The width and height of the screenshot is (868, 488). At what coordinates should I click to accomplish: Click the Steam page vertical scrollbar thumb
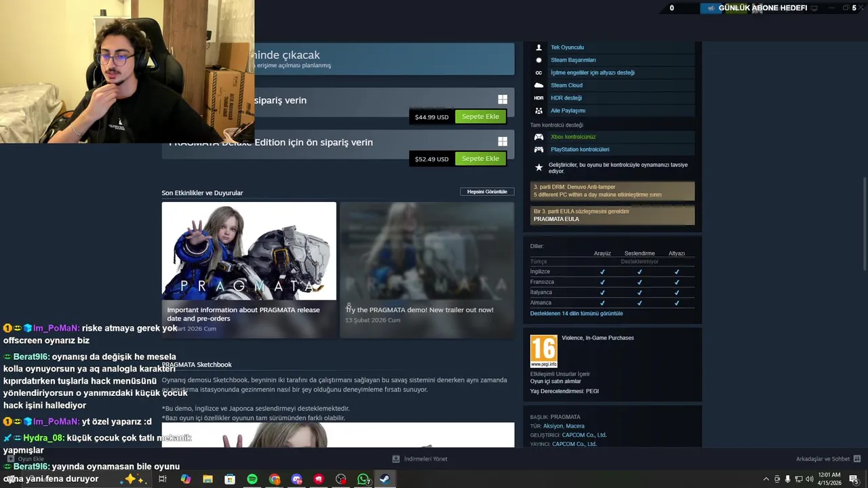tap(864, 224)
